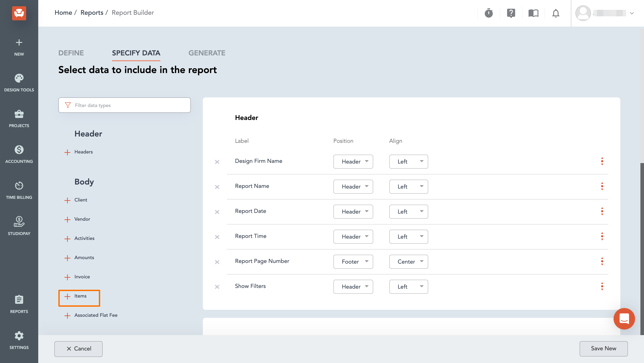Open Projects in sidebar

19,118
